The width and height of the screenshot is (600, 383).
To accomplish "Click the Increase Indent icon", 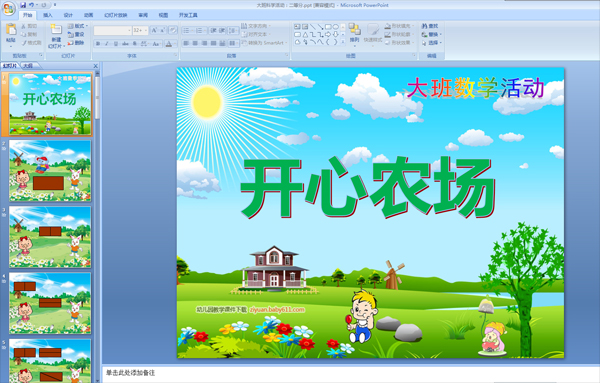I will 222,30.
